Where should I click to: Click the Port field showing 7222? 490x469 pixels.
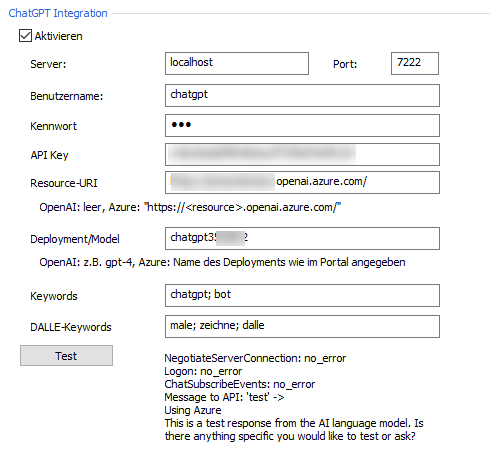pos(415,63)
